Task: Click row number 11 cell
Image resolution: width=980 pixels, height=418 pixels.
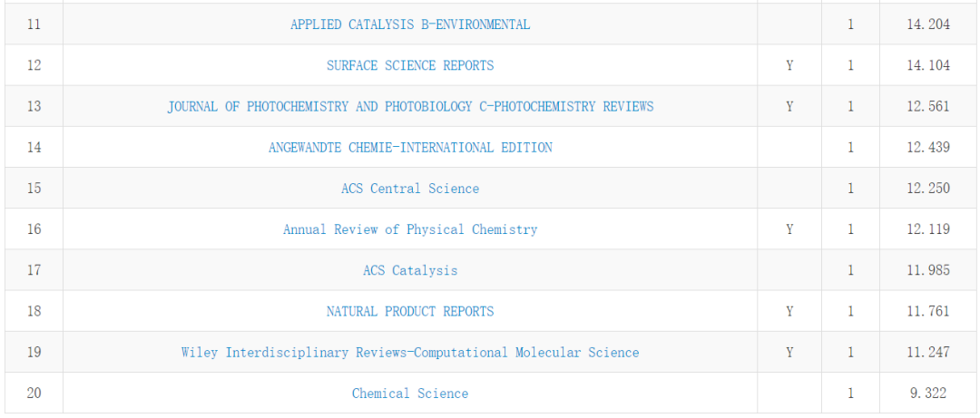Action: (x=34, y=24)
